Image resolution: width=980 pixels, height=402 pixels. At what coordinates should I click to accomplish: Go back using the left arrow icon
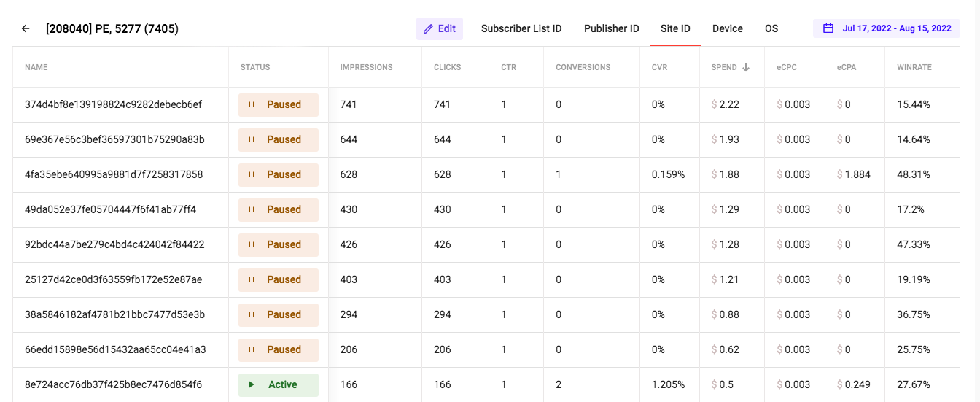pos(26,28)
